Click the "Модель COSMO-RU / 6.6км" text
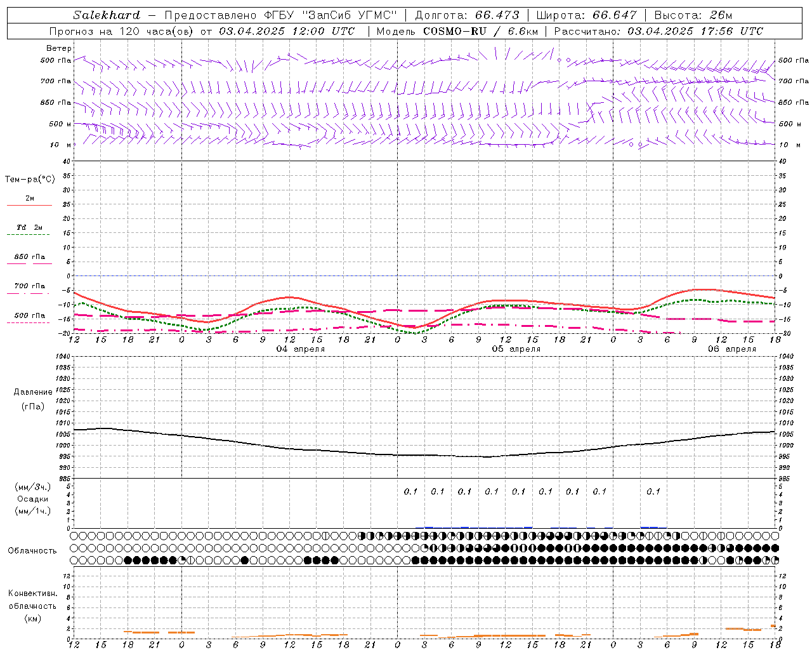812x650 pixels. pos(457,31)
